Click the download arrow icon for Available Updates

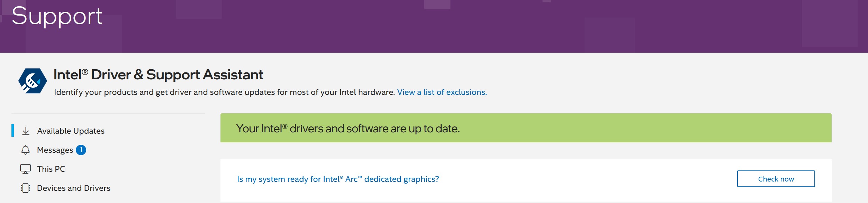(x=26, y=131)
